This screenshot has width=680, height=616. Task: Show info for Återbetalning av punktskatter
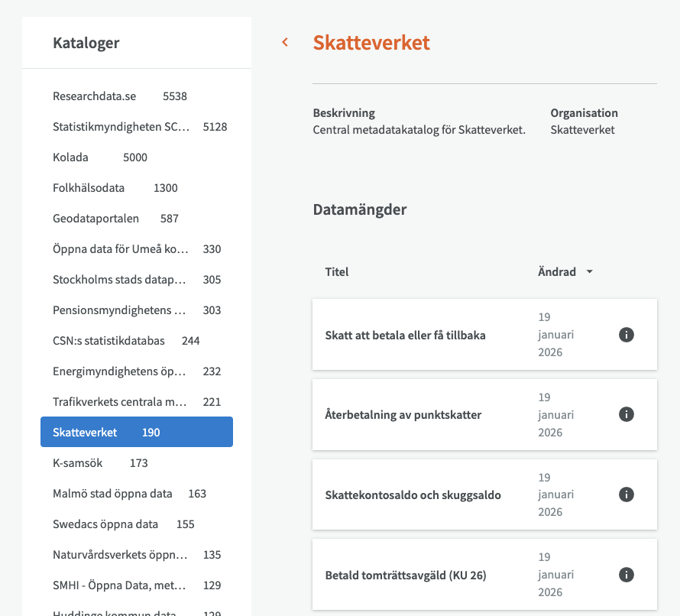click(626, 414)
